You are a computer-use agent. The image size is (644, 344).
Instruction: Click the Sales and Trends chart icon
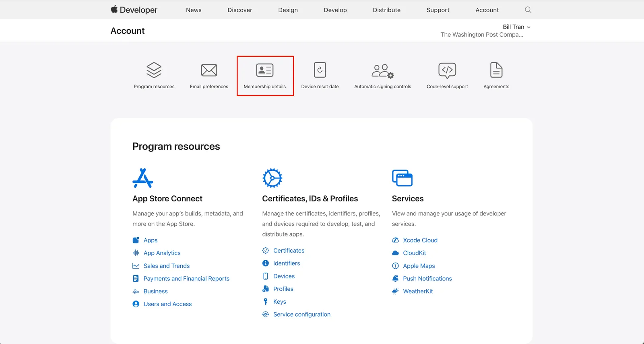(136, 266)
